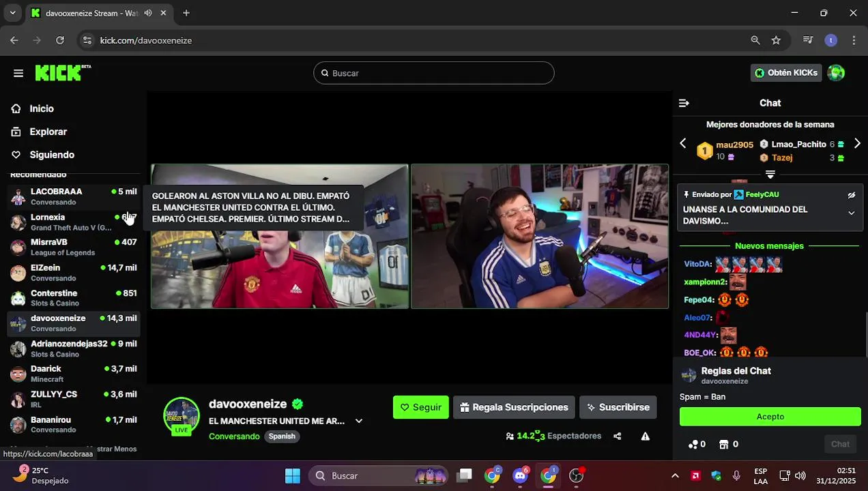Viewport: 868px width, 491px height.
Task: Open the hamburger menu beside the Kick logo
Action: click(18, 73)
